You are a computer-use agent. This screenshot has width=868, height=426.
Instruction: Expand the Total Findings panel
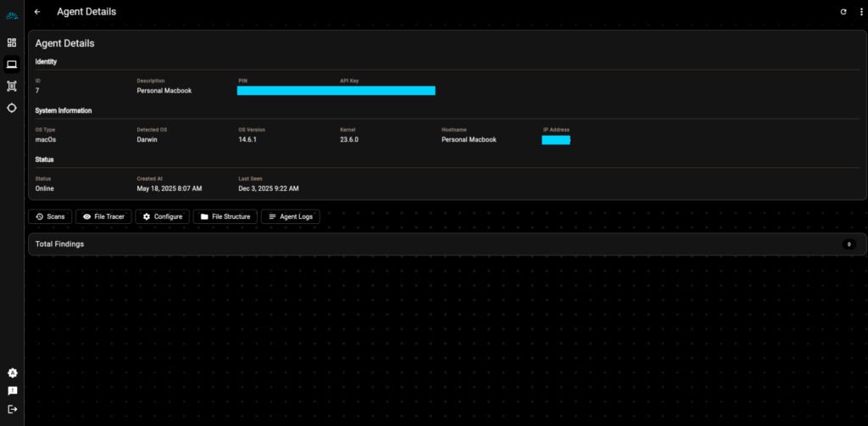point(448,244)
